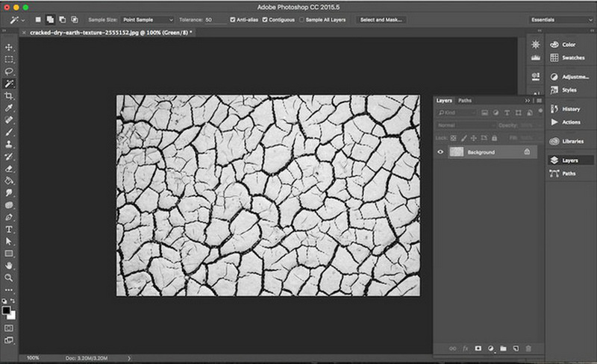
Task: Click the delete layer trash icon
Action: click(x=528, y=348)
